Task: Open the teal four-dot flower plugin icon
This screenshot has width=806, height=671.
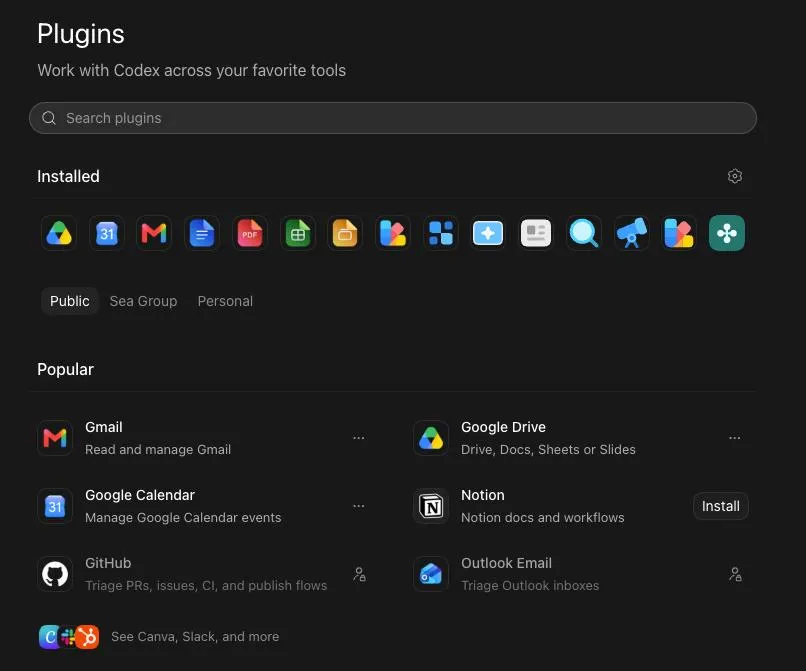Action: (x=726, y=233)
